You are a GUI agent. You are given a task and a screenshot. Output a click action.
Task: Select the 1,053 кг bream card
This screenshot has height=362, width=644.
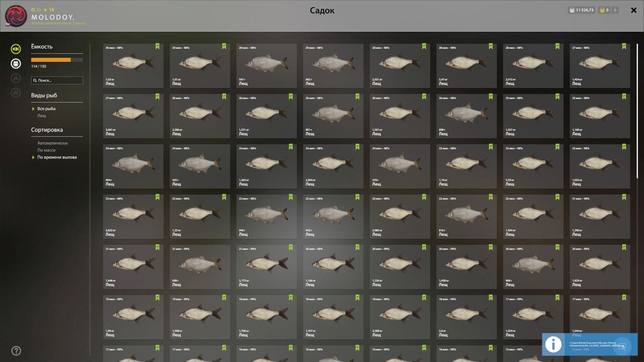(600, 166)
